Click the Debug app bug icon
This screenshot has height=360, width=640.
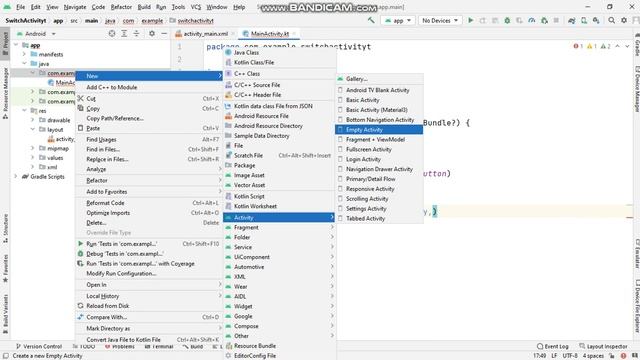click(507, 20)
